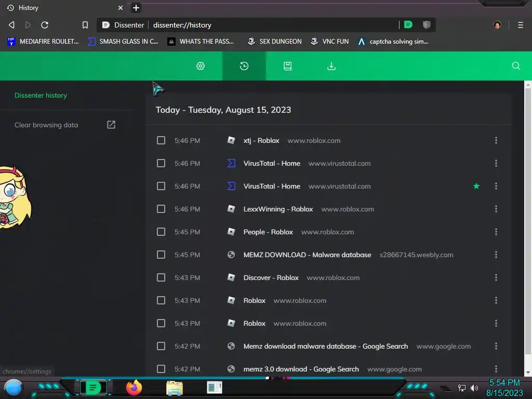Image resolution: width=532 pixels, height=399 pixels.
Task: Open more options for Memz malware database search
Action: pos(496,346)
